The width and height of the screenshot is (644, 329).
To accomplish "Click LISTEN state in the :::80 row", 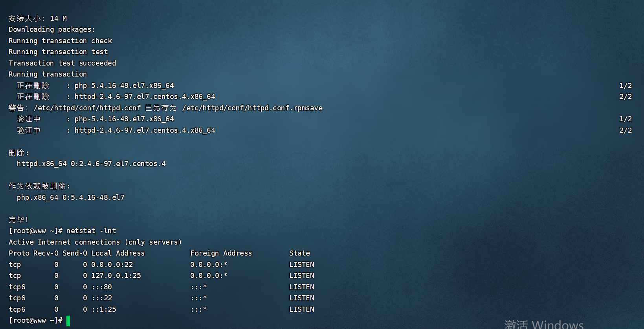I will coord(302,287).
